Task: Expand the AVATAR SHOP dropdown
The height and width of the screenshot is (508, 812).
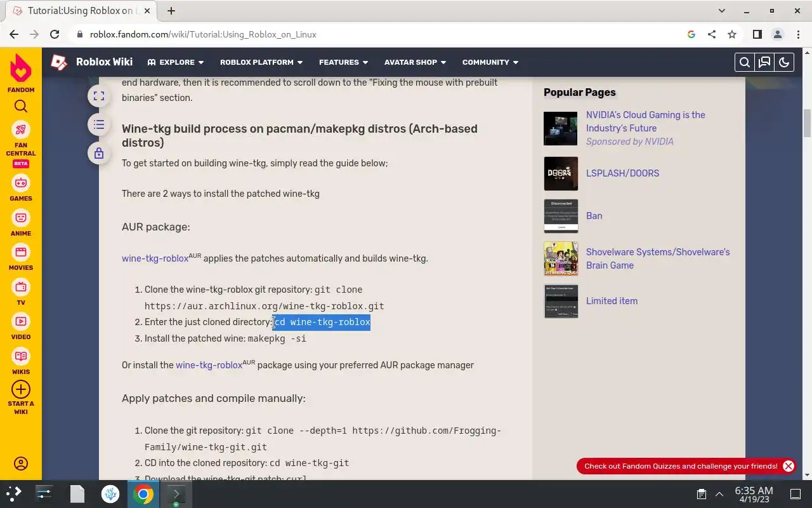Action: (x=416, y=62)
